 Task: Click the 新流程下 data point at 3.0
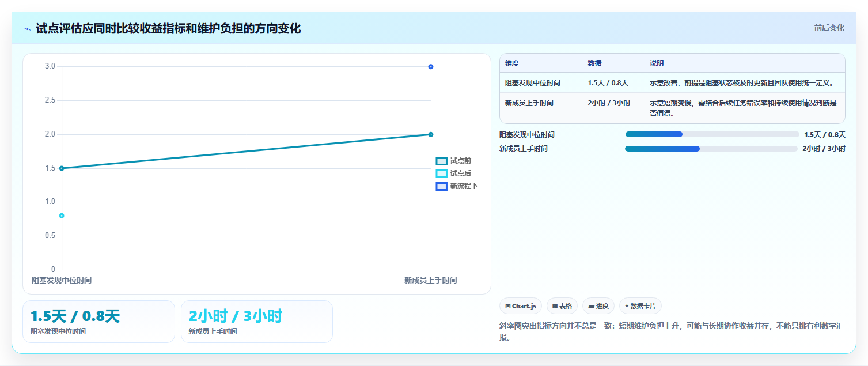[x=431, y=67]
